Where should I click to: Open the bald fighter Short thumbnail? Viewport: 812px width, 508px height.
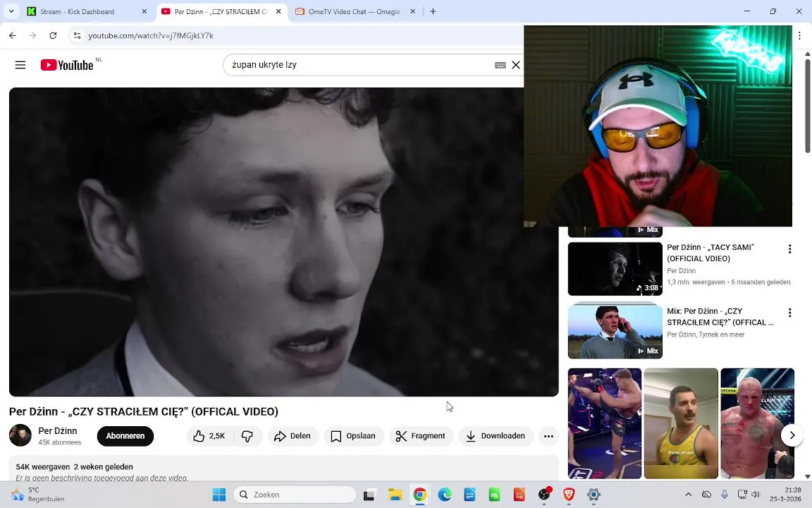[x=757, y=423]
